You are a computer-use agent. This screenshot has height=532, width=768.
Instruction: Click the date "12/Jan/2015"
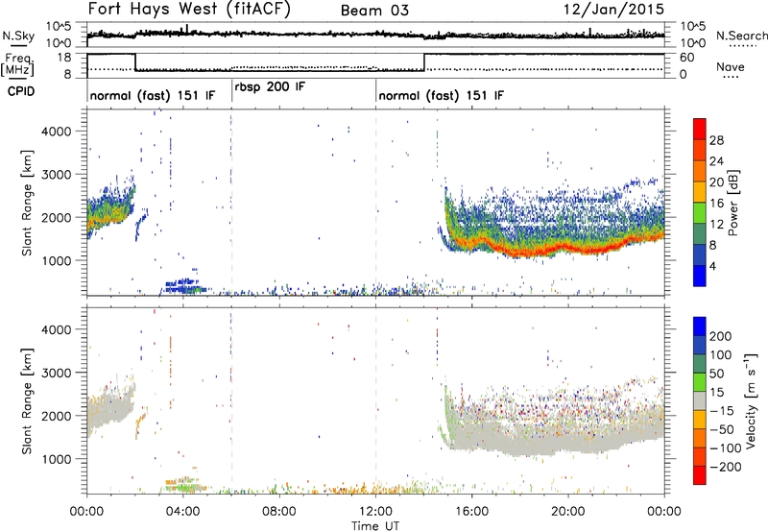pos(613,10)
